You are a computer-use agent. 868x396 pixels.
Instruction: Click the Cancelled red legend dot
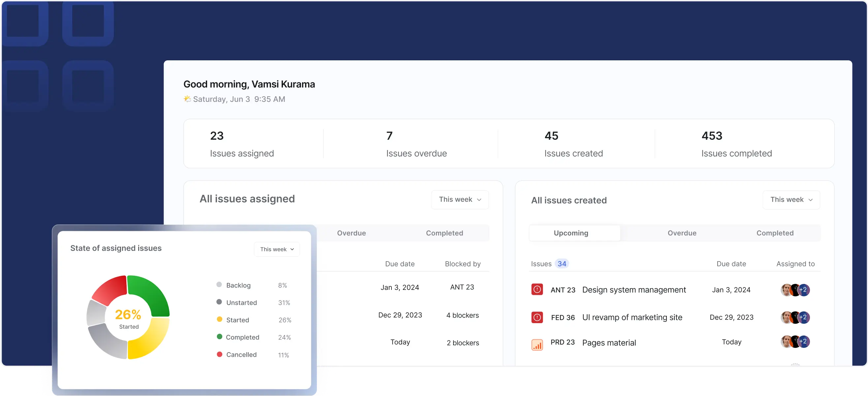(219, 354)
